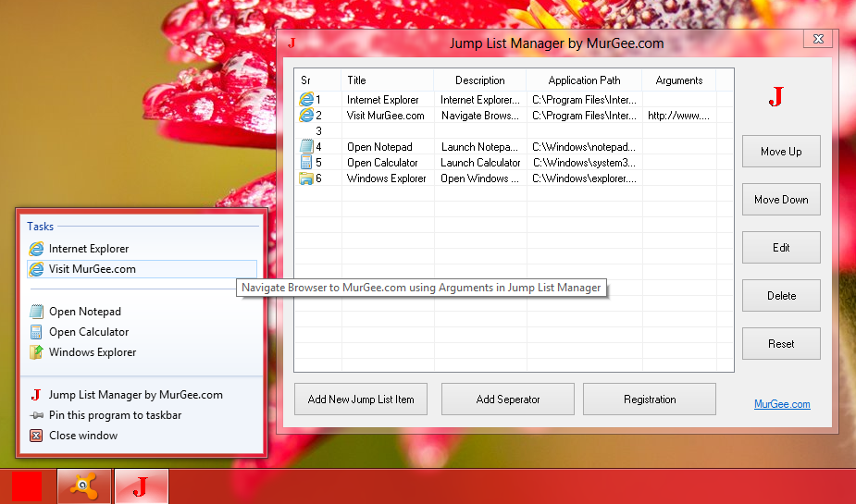
Task: Open the Registration dialog button
Action: coord(650,399)
